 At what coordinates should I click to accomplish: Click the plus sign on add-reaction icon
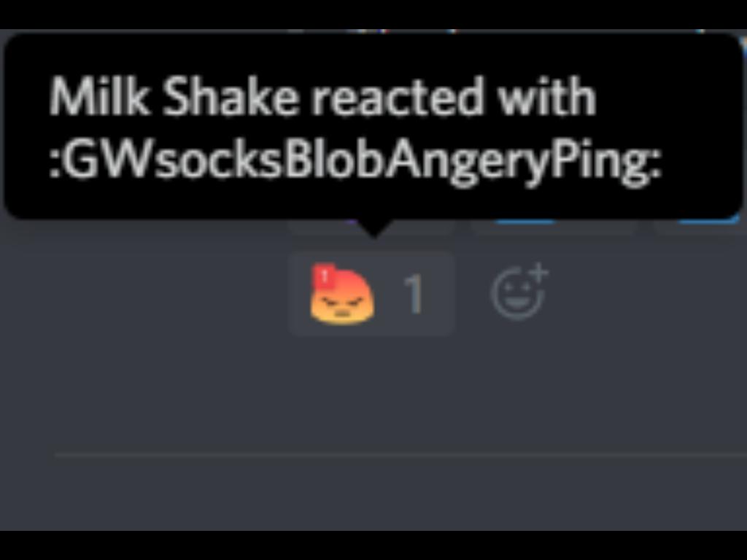pyautogui.click(x=539, y=273)
